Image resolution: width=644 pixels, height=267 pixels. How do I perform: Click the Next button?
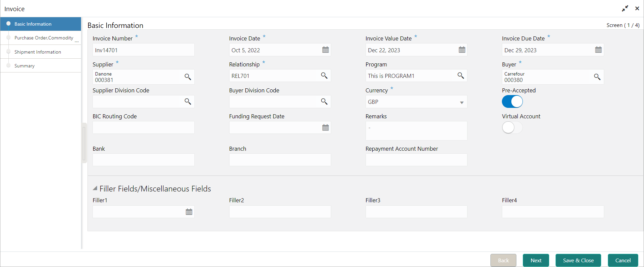536,260
